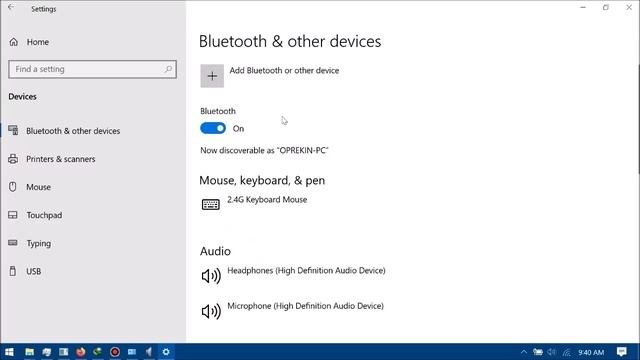
Task: Go back using the Settings back arrow
Action: pos(11,8)
